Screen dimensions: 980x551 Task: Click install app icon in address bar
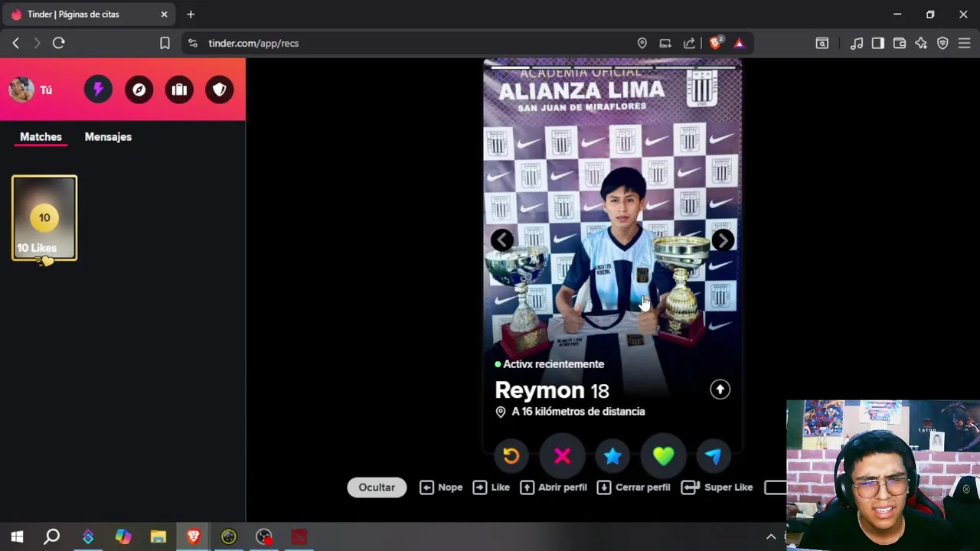coord(665,44)
